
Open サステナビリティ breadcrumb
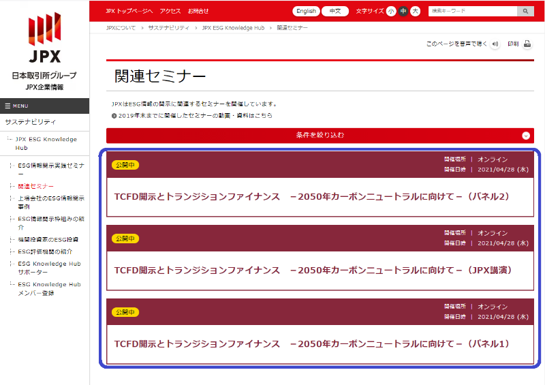(x=169, y=28)
